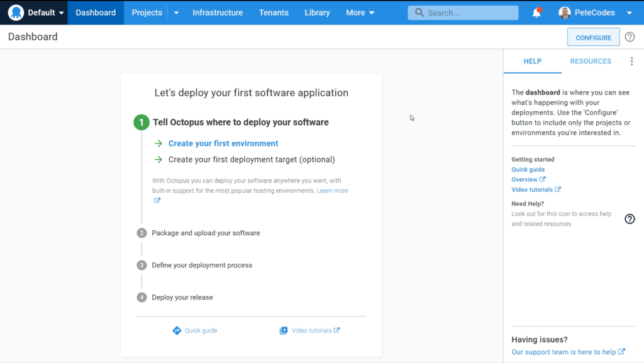
Task: Switch to the RESOURCES tab
Action: [591, 61]
